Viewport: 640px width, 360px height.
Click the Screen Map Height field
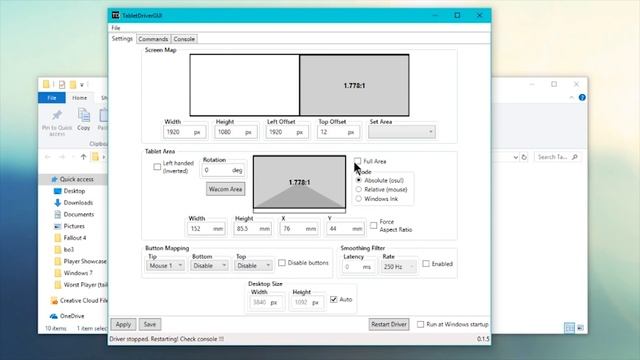[x=236, y=132]
